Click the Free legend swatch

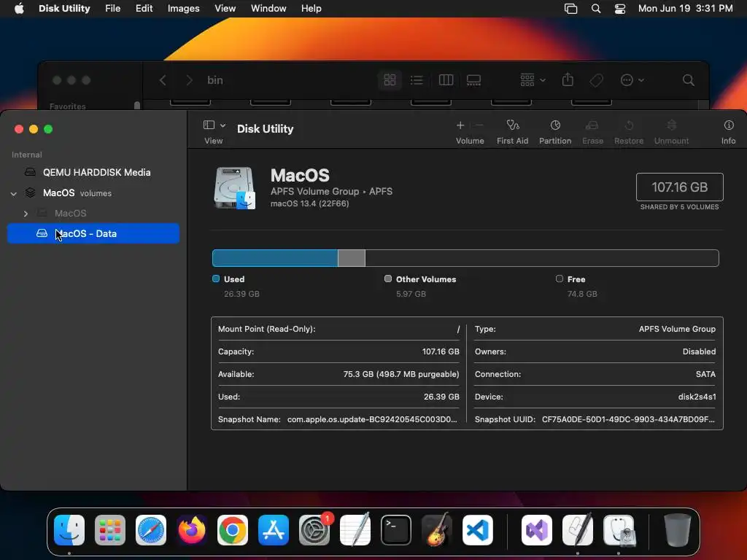coord(560,279)
